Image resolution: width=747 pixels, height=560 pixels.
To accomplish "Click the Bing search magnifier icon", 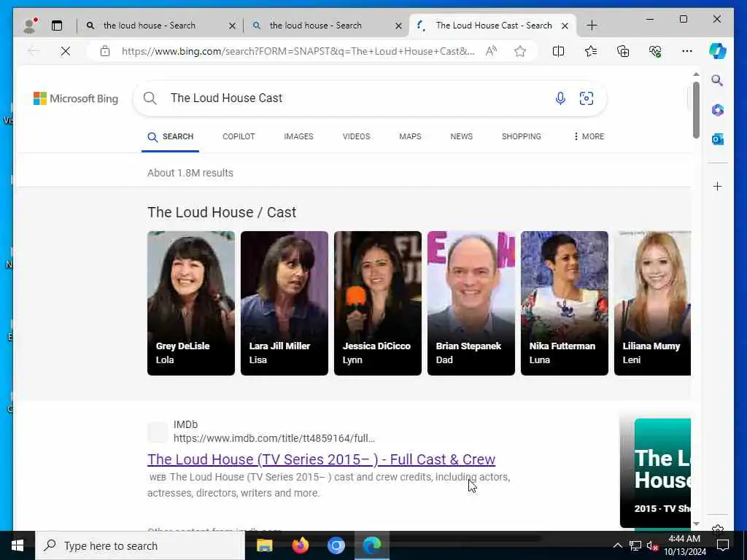I will tap(150, 98).
